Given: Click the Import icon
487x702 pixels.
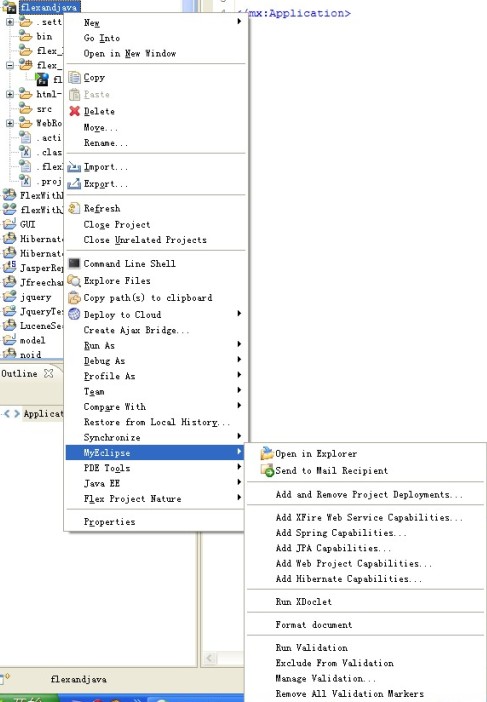Looking at the screenshot, I should (x=74, y=167).
